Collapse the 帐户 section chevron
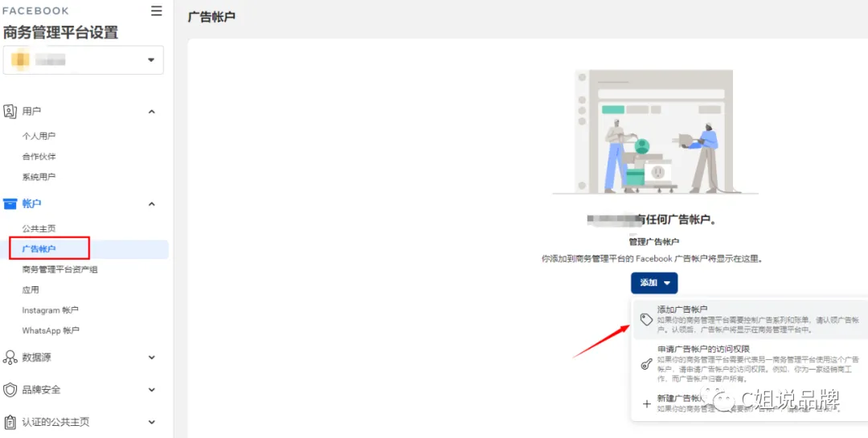 pos(152,204)
